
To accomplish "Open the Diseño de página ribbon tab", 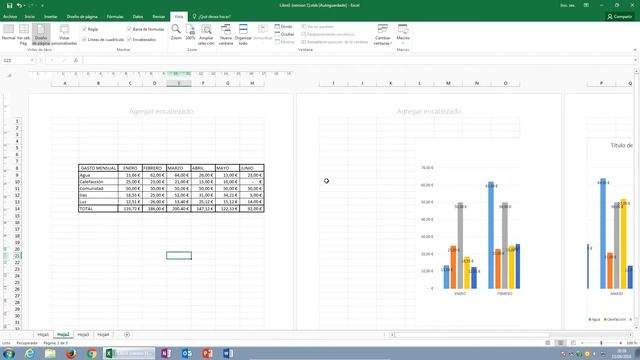I will [82, 17].
